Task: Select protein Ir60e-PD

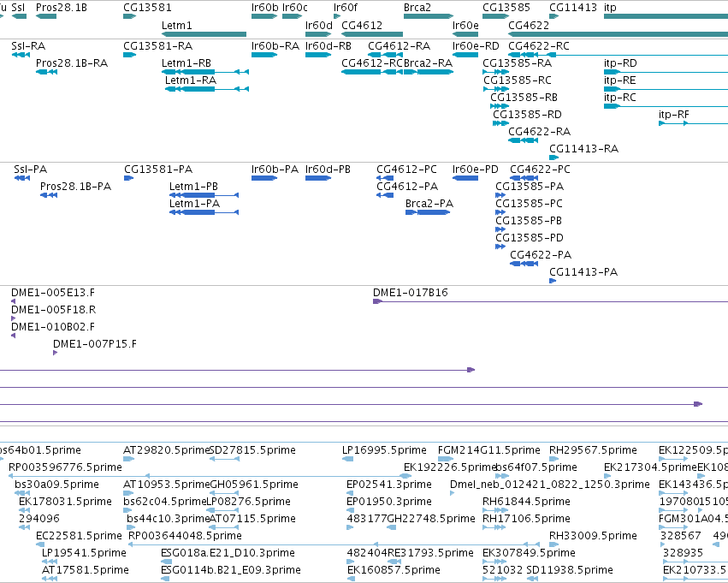Action: point(476,170)
